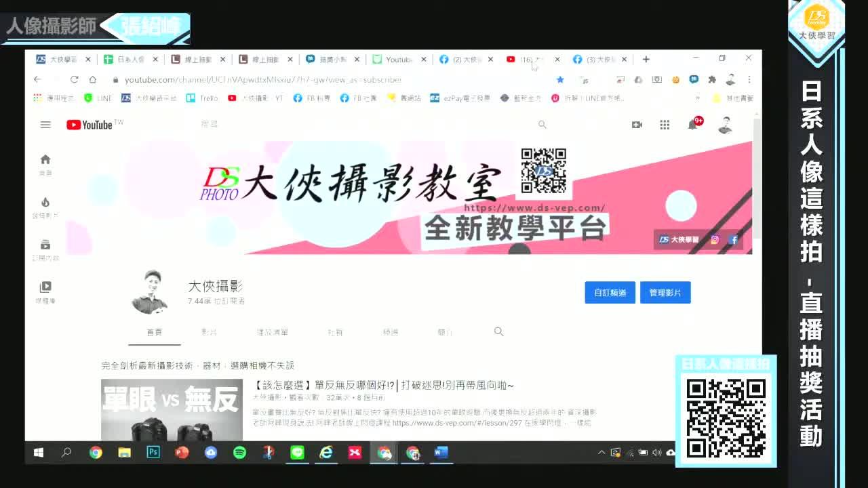Click the volume icon in system tray
This screenshot has width=868, height=488.
coord(656,452)
